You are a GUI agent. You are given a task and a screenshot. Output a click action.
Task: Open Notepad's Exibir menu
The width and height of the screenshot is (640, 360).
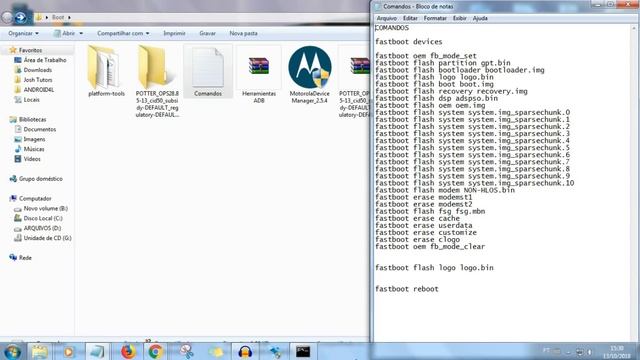click(x=460, y=18)
